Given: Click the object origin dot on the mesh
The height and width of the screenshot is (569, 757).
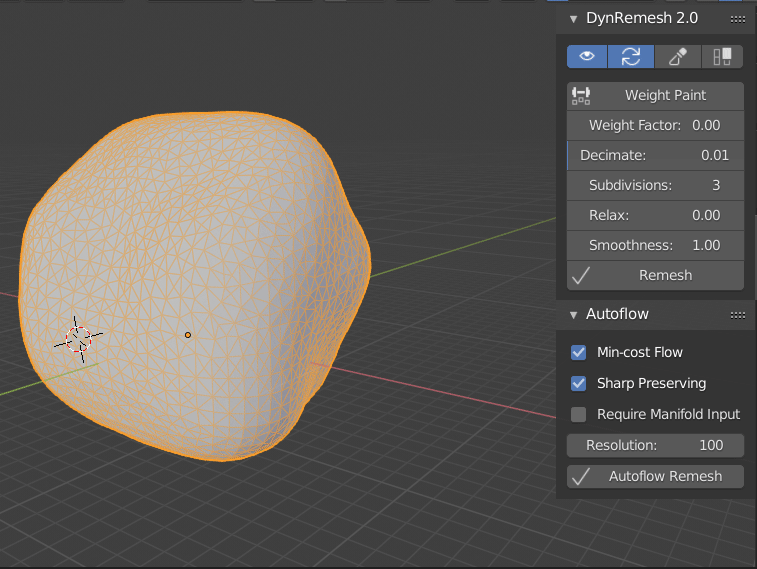Looking at the screenshot, I should [188, 335].
